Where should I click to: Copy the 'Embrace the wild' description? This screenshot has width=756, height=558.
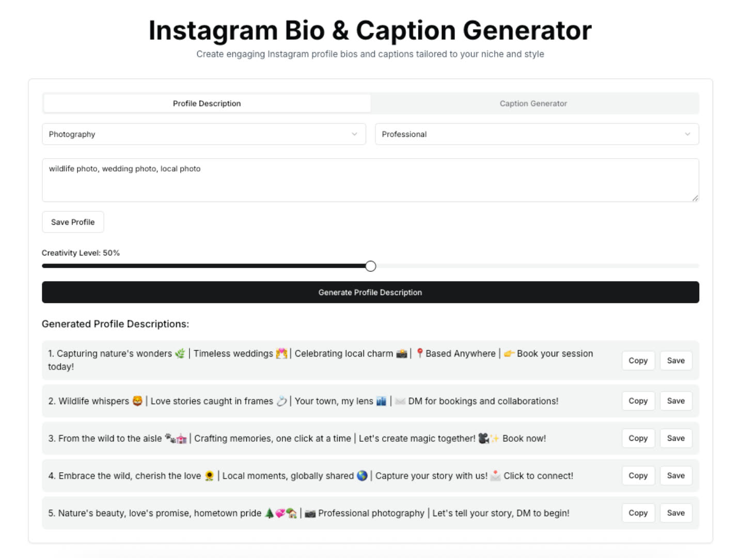[x=638, y=475]
